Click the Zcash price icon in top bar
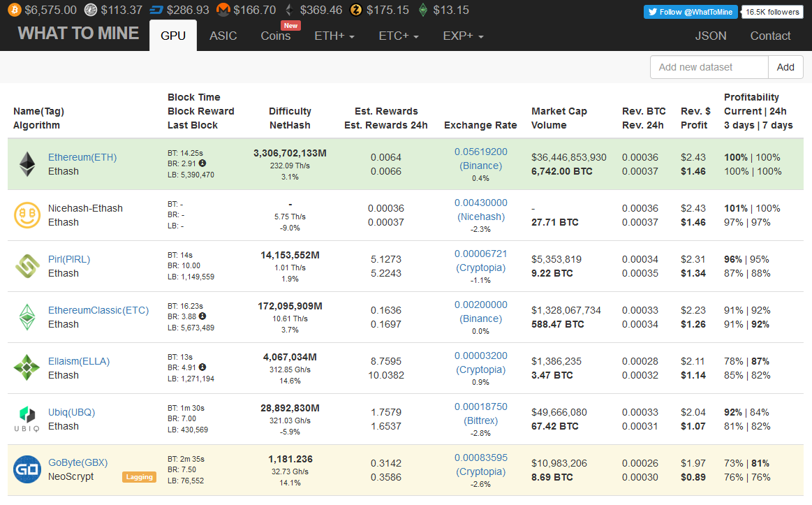Screen dimensions: 812x505 [356, 10]
